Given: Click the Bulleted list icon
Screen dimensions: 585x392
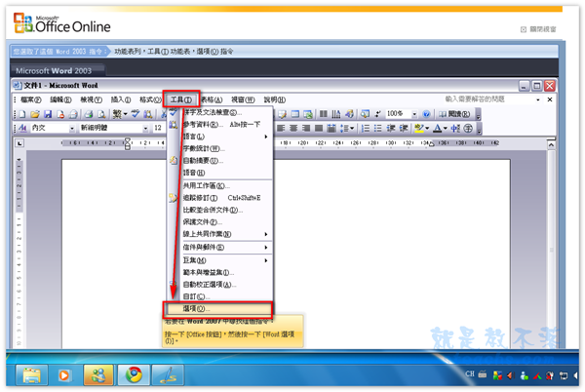Looking at the screenshot, I should pos(378,129).
